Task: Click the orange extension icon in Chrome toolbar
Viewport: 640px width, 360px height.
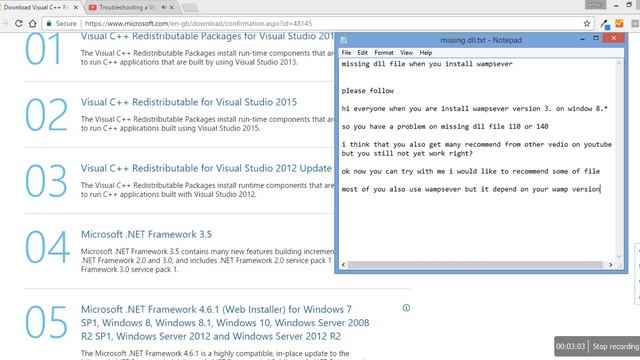Action: [619, 24]
